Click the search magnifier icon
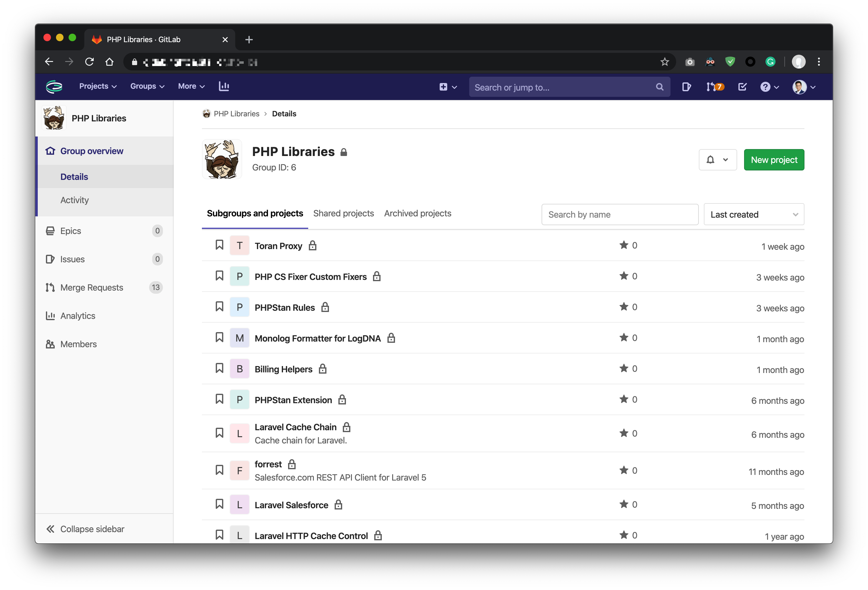The width and height of the screenshot is (868, 590). click(x=659, y=87)
